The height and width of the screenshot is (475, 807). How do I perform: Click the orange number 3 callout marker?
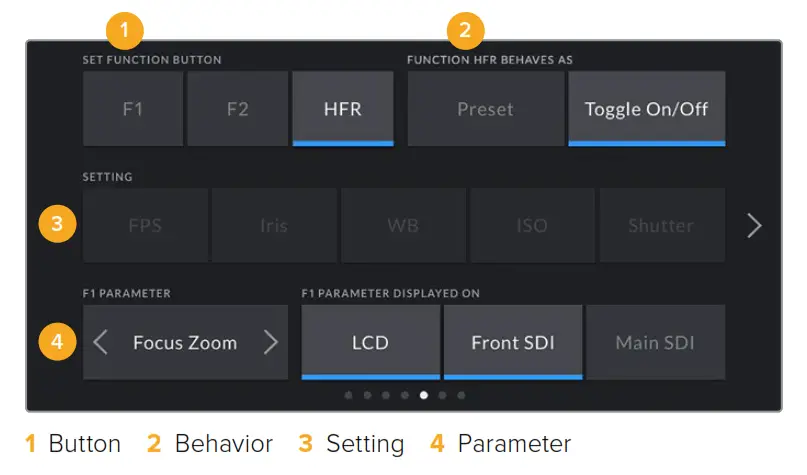(x=57, y=224)
